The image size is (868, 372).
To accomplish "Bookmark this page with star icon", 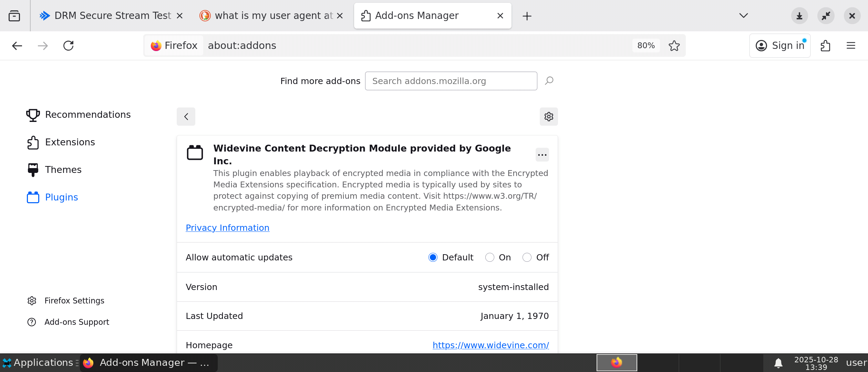I will (x=674, y=45).
